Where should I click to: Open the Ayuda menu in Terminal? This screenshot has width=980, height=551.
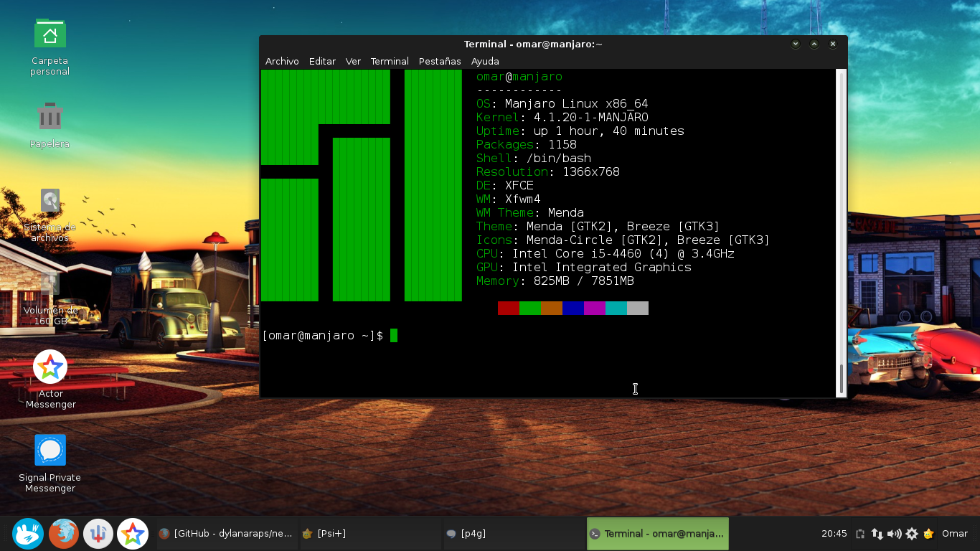point(485,61)
